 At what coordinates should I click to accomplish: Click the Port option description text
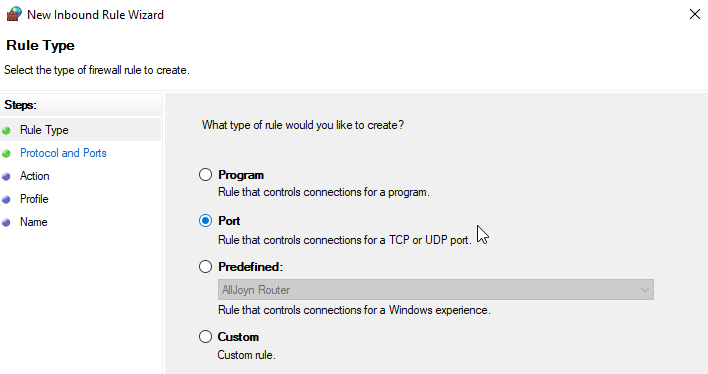tap(345, 240)
